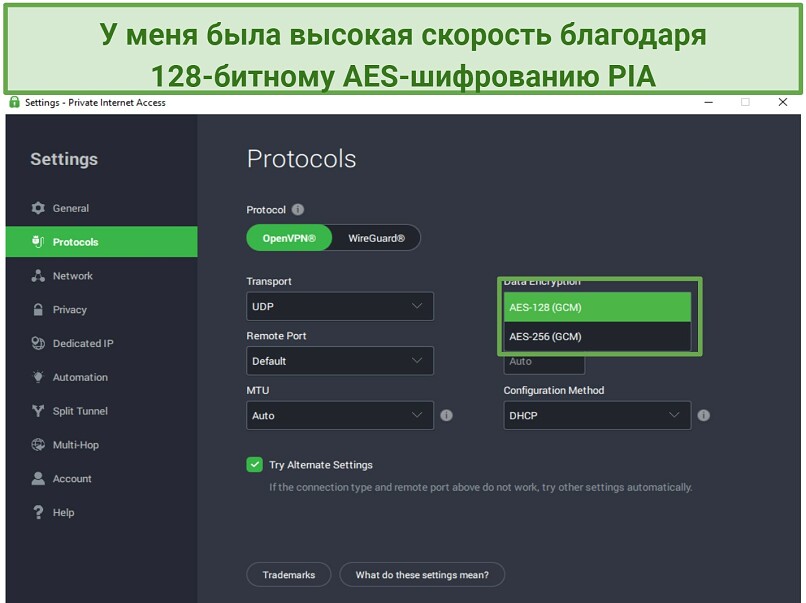
Task: Open the Dedicated IP section
Action: (102, 343)
